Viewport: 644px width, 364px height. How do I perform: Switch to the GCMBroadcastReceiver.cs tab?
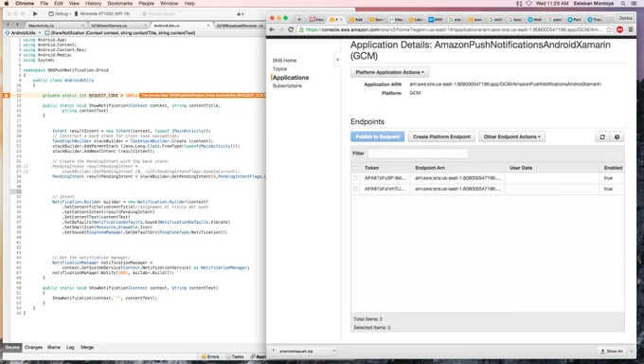pyautogui.click(x=240, y=26)
